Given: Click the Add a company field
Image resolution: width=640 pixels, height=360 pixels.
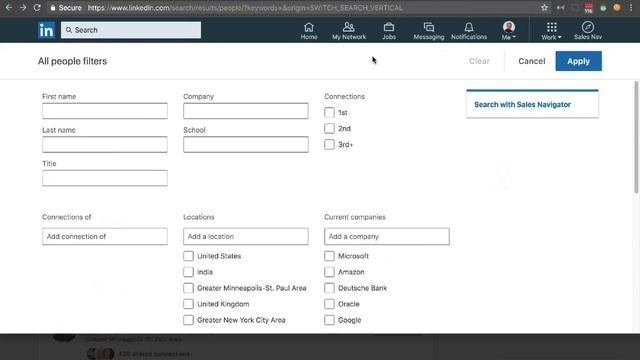Looking at the screenshot, I should [387, 236].
